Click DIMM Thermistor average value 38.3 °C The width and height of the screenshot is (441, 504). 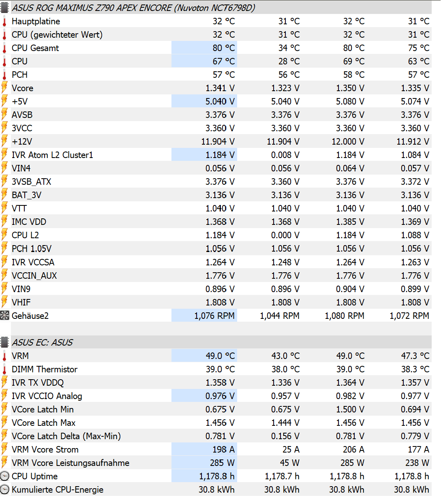pos(415,369)
